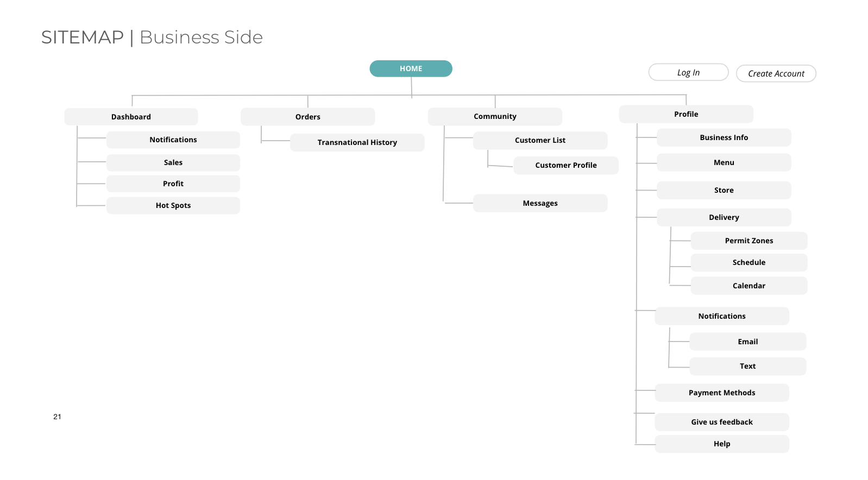
Task: Open the Customer Profile node
Action: tap(565, 165)
